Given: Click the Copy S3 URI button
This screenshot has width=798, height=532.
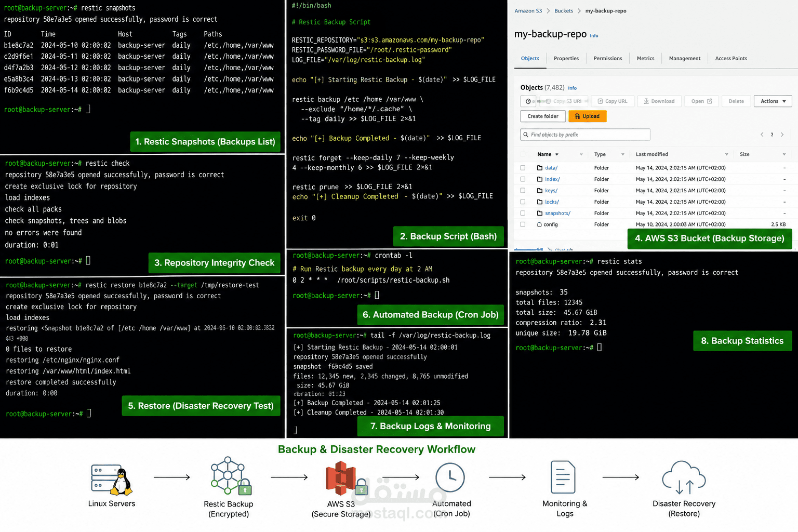Looking at the screenshot, I should click(563, 101).
